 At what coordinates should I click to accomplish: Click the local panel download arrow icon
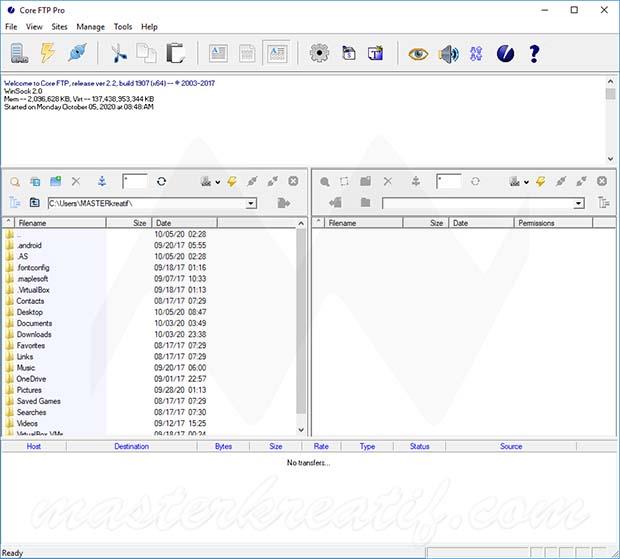[x=102, y=181]
